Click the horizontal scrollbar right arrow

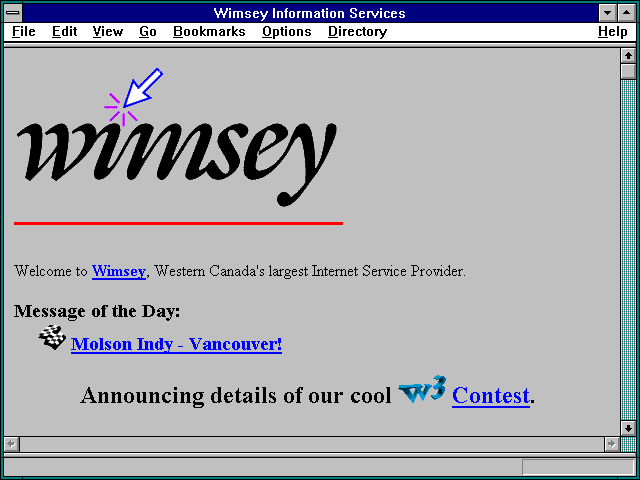pyautogui.click(x=611, y=444)
